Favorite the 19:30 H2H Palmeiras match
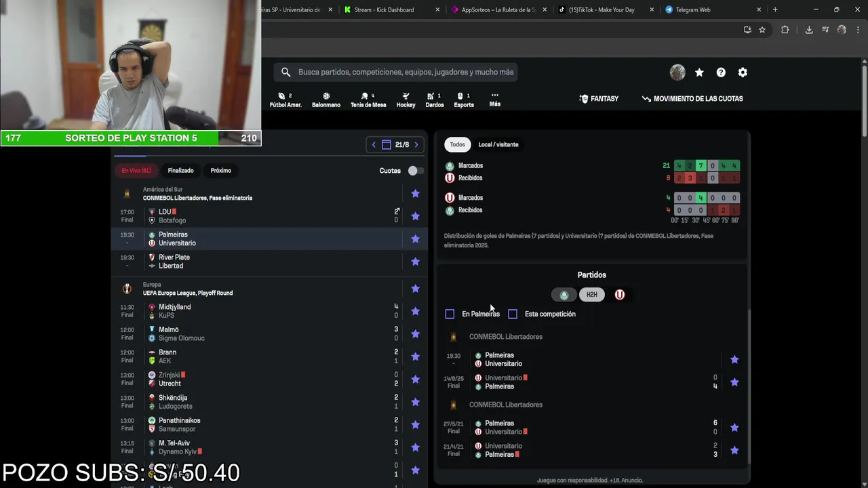Image resolution: width=868 pixels, height=488 pixels. coord(734,359)
